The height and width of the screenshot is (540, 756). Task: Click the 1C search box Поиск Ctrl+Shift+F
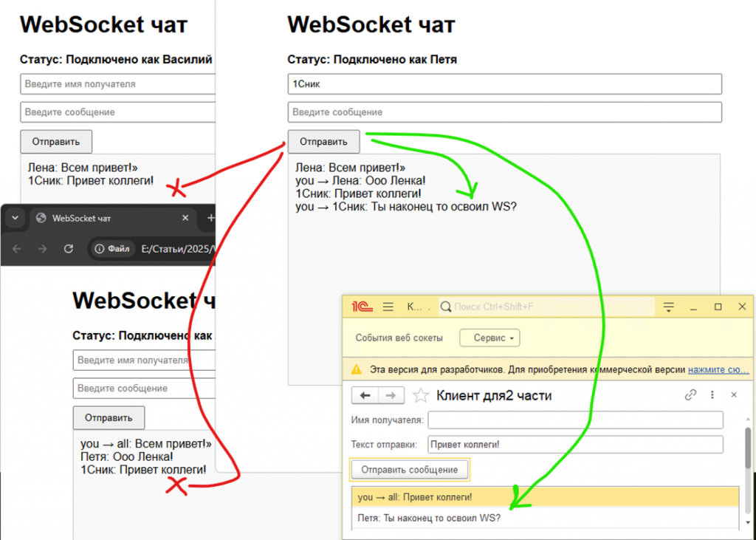click(x=546, y=307)
